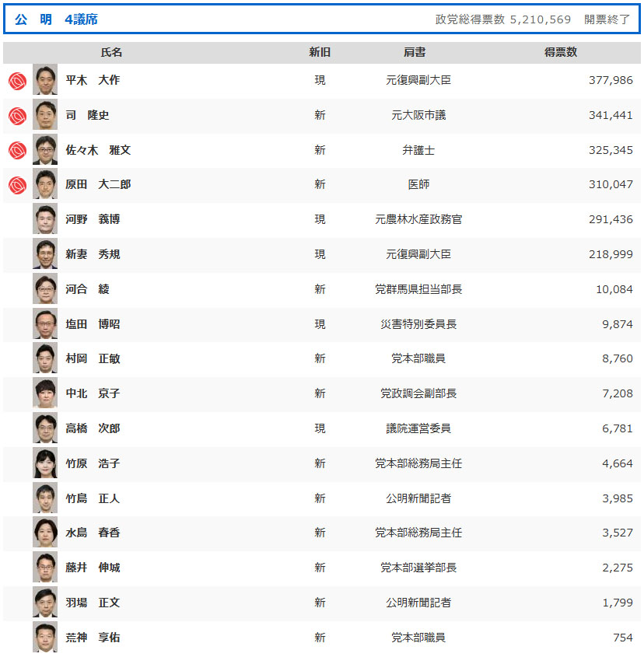This screenshot has height=657, width=644.
Task: Select candidate name 藤井 伸城
Action: 93,568
